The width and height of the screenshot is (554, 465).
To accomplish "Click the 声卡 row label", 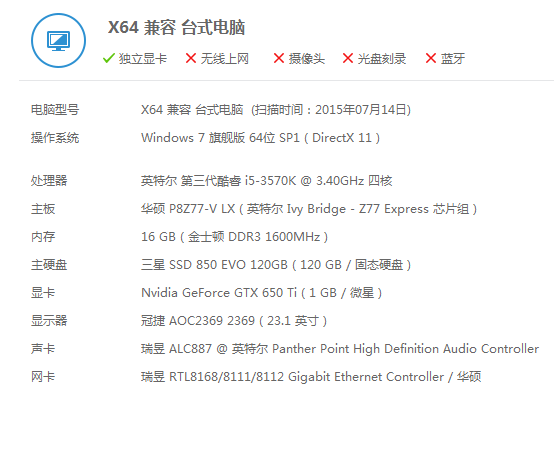I will (x=43, y=348).
